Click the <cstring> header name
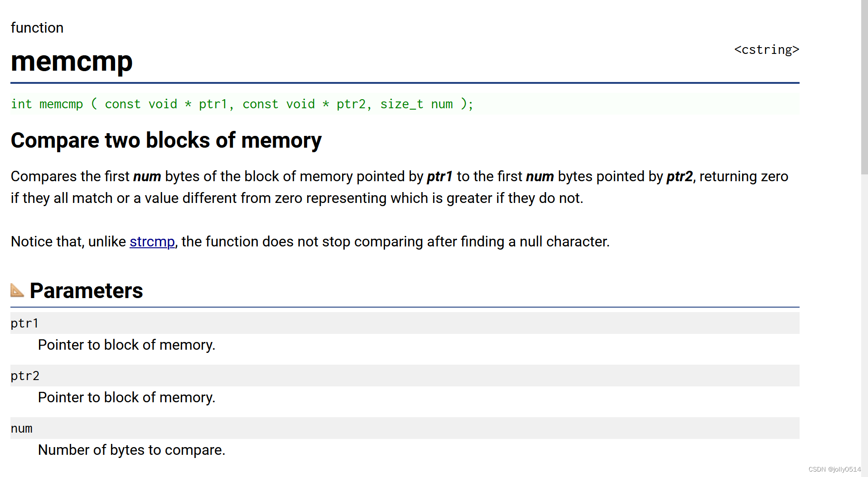The image size is (868, 477). tap(767, 49)
